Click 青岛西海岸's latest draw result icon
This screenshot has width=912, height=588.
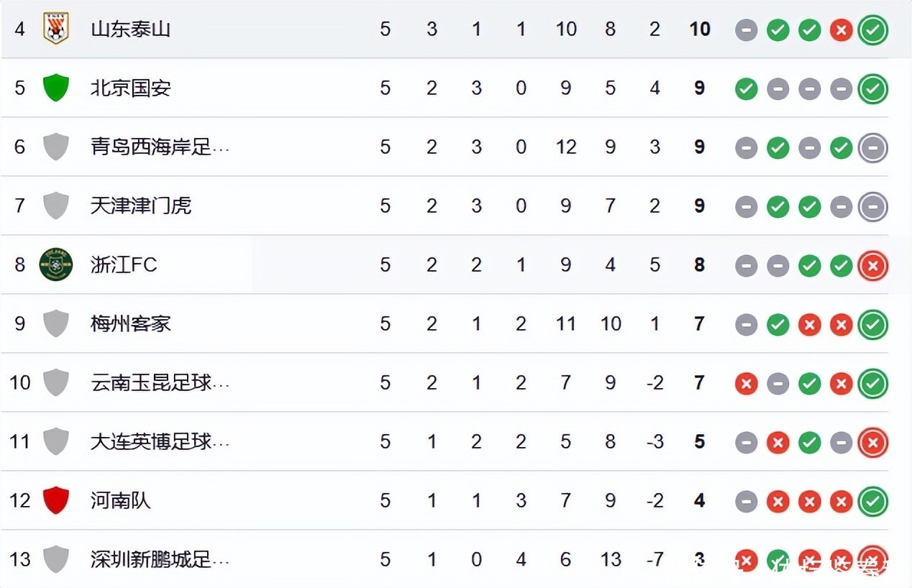coord(872,147)
